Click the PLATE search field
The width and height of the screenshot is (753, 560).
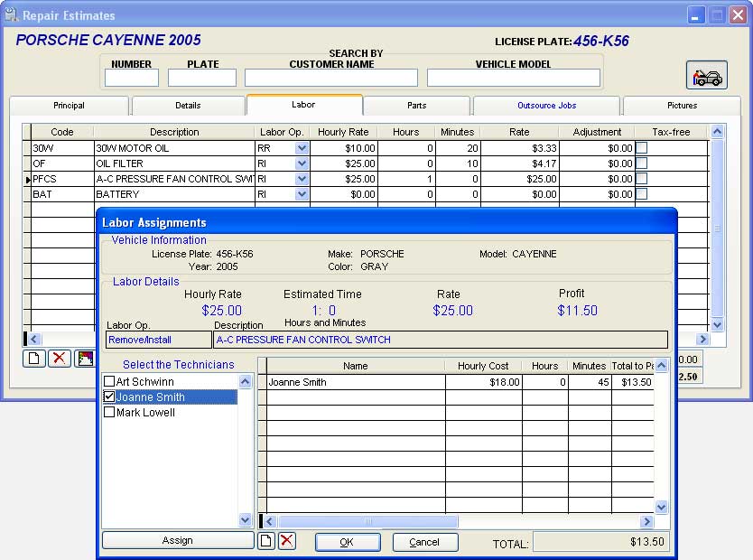(x=202, y=78)
